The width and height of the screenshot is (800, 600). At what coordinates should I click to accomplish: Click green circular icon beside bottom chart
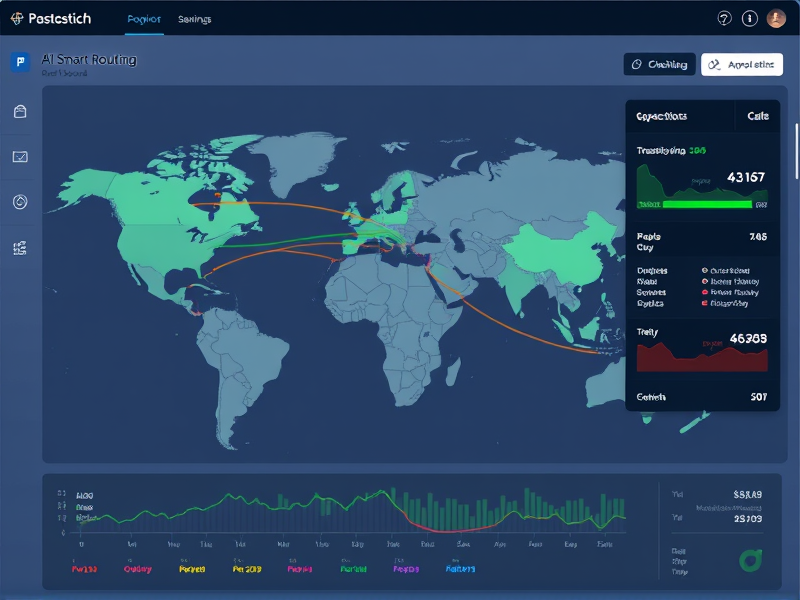click(749, 560)
